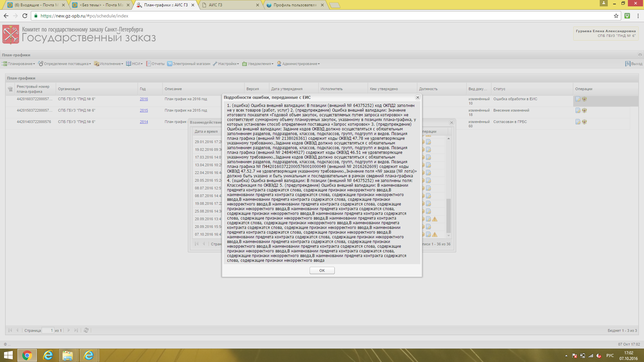Reload the page with browser refresh button
The height and width of the screenshot is (362, 644).
click(25, 16)
